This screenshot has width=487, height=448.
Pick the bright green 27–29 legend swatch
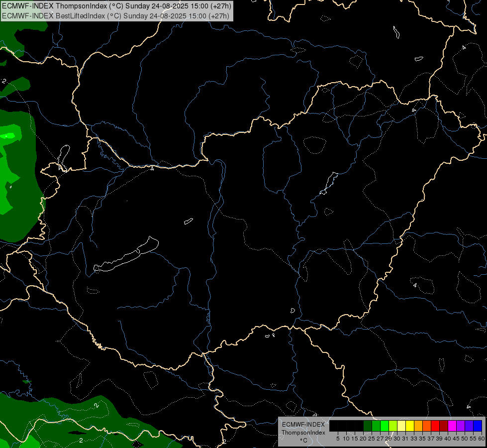[x=385, y=426]
